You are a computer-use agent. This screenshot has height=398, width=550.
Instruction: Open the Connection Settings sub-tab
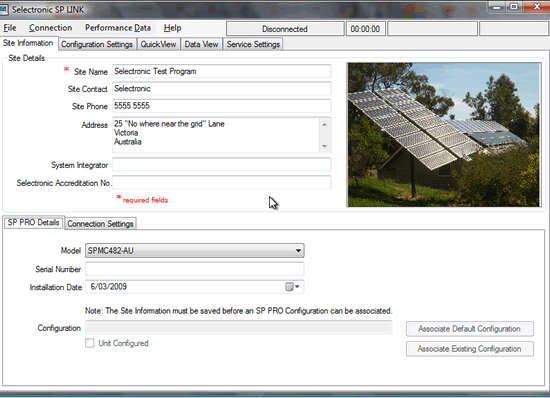[x=100, y=224]
